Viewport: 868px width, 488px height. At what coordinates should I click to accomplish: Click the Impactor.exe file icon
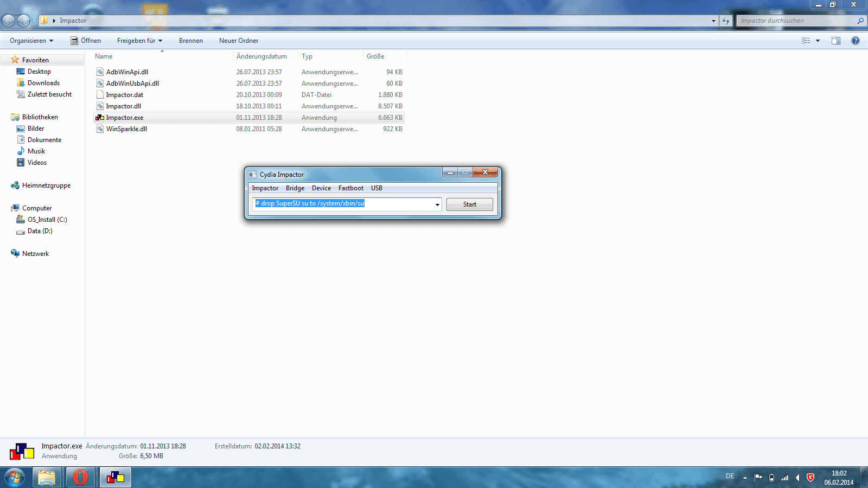pos(100,118)
